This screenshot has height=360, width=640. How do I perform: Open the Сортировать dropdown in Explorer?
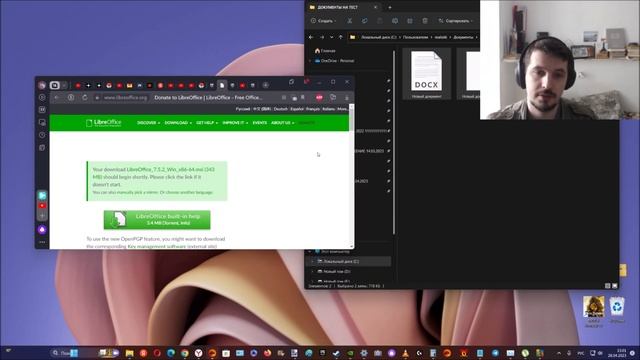click(456, 21)
